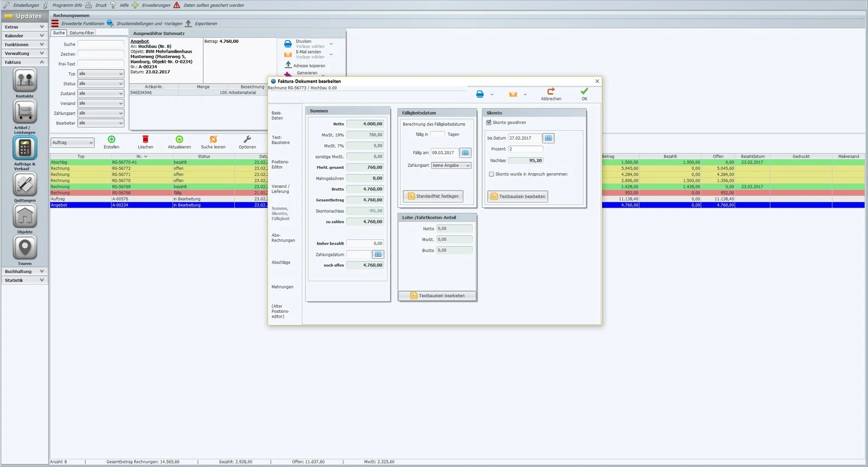Switch to the Datums-Filter tab
868x467 pixels.
(82, 33)
